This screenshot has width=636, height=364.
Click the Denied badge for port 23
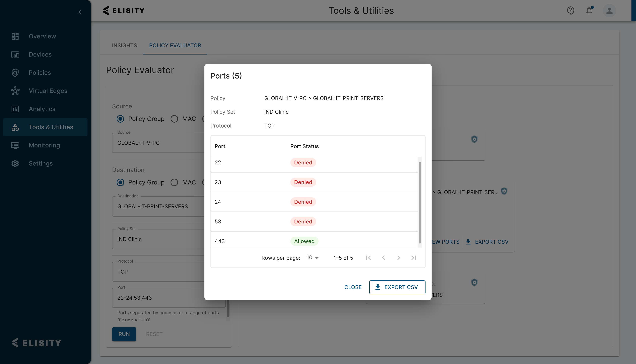[x=303, y=182]
